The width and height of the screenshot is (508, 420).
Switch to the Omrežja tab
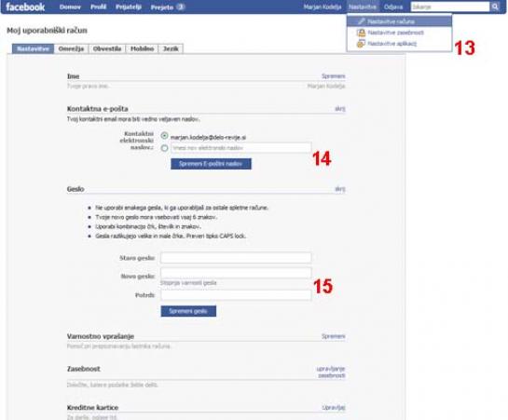[71, 48]
